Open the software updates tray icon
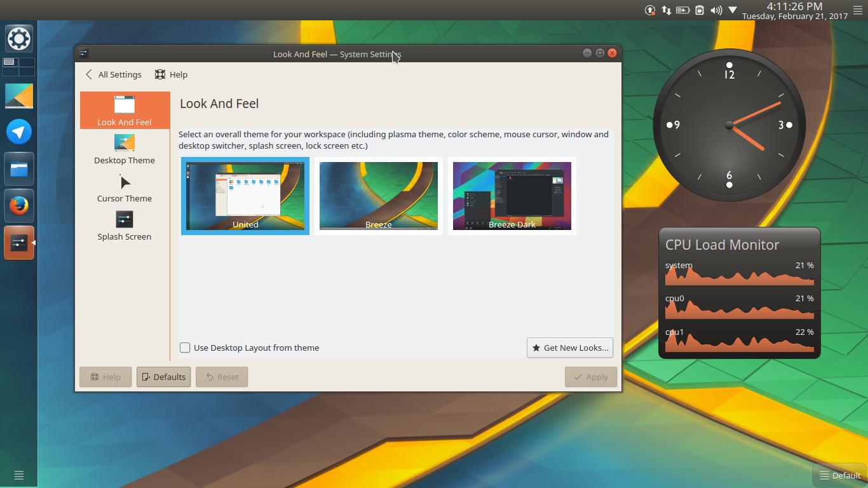This screenshot has height=488, width=868. click(649, 10)
